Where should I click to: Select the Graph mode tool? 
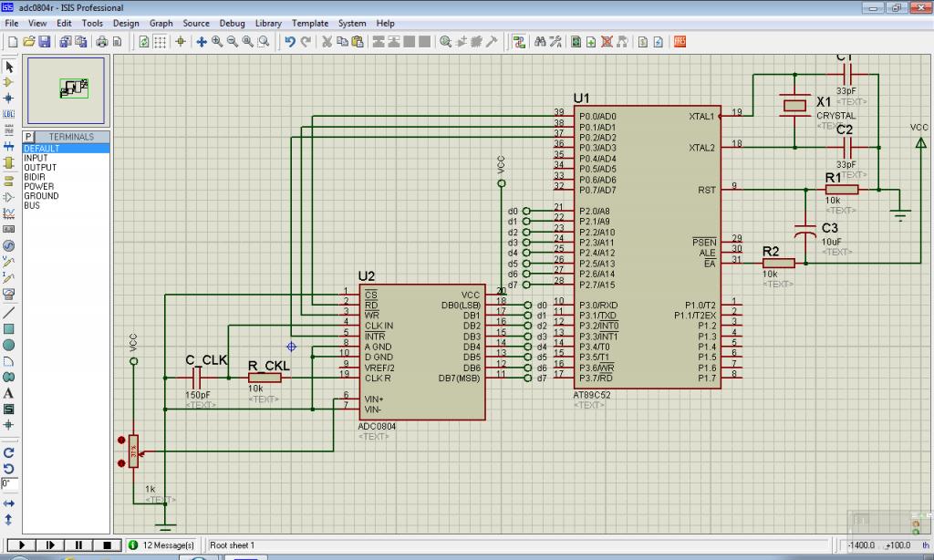[x=9, y=213]
